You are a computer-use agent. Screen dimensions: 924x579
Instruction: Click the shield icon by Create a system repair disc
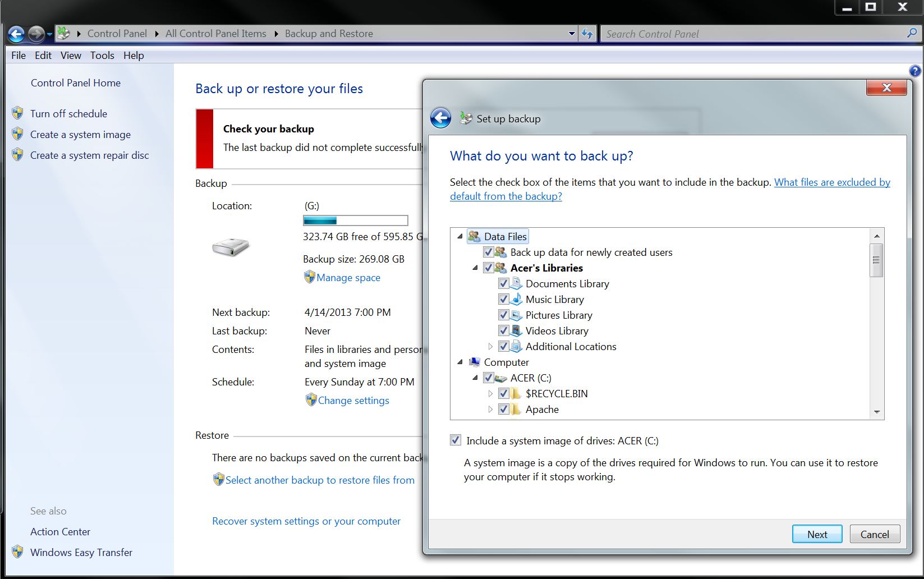pos(18,155)
